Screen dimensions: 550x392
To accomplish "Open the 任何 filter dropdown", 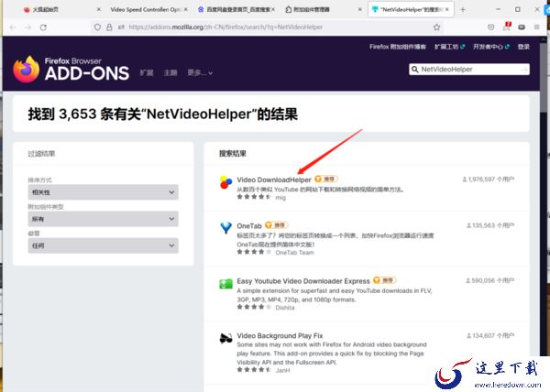I will coord(103,245).
